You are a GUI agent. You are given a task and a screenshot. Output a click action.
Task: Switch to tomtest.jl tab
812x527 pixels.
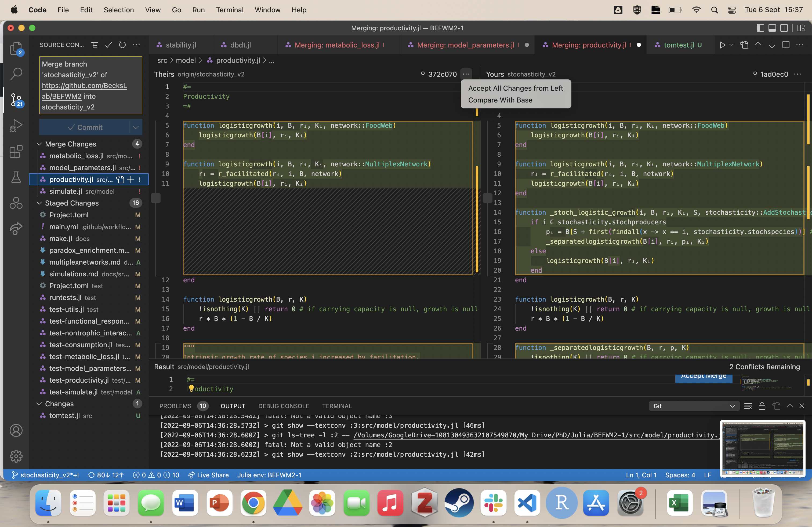(x=680, y=45)
